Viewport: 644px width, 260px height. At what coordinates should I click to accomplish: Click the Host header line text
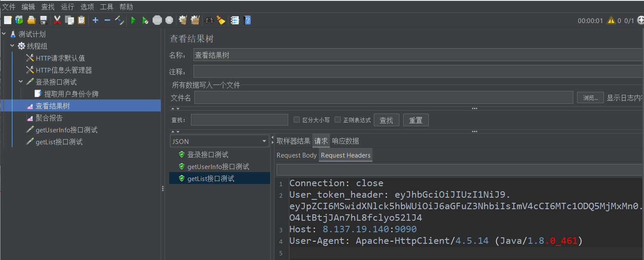[353, 229]
